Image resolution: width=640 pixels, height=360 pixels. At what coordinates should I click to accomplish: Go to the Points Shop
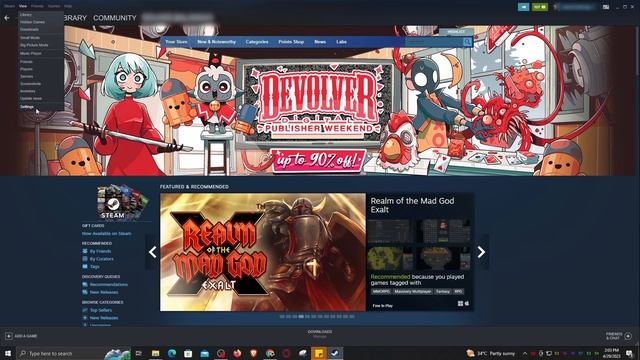coord(291,42)
